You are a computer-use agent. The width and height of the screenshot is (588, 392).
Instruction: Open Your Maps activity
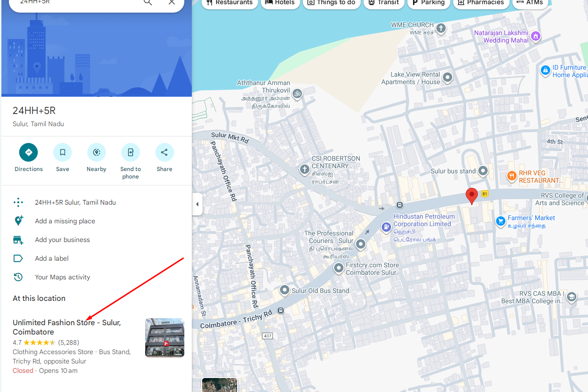tap(97, 277)
